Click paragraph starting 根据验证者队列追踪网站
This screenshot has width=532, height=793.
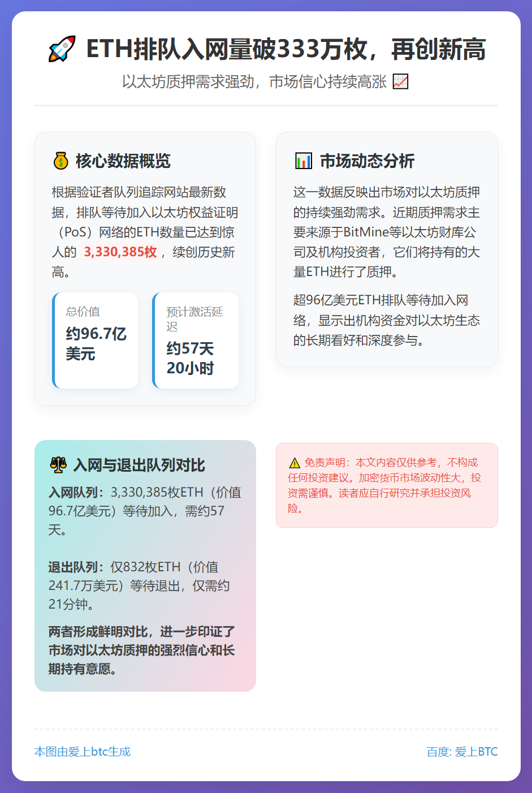tap(145, 232)
